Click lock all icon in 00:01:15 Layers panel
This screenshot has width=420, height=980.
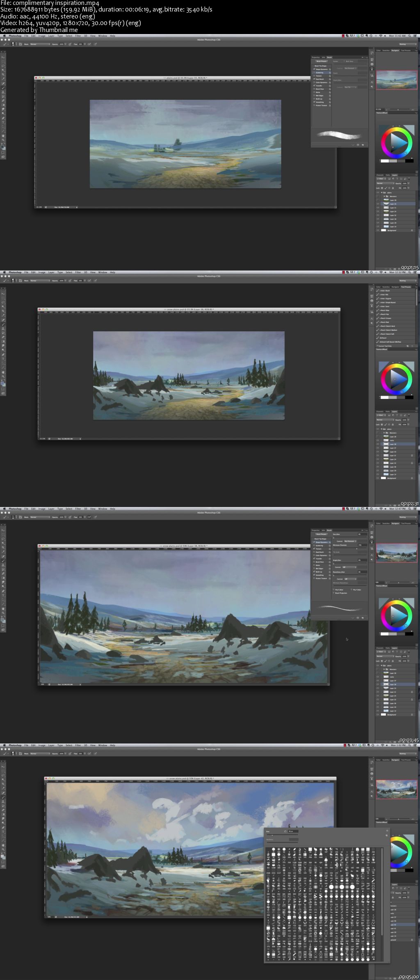(x=393, y=188)
